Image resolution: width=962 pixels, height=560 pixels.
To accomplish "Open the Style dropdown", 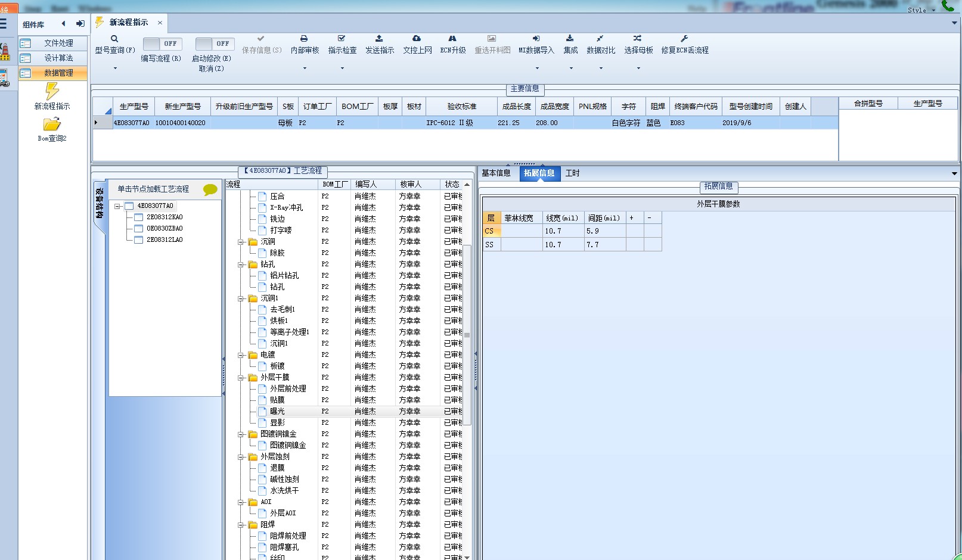I will coord(921,10).
